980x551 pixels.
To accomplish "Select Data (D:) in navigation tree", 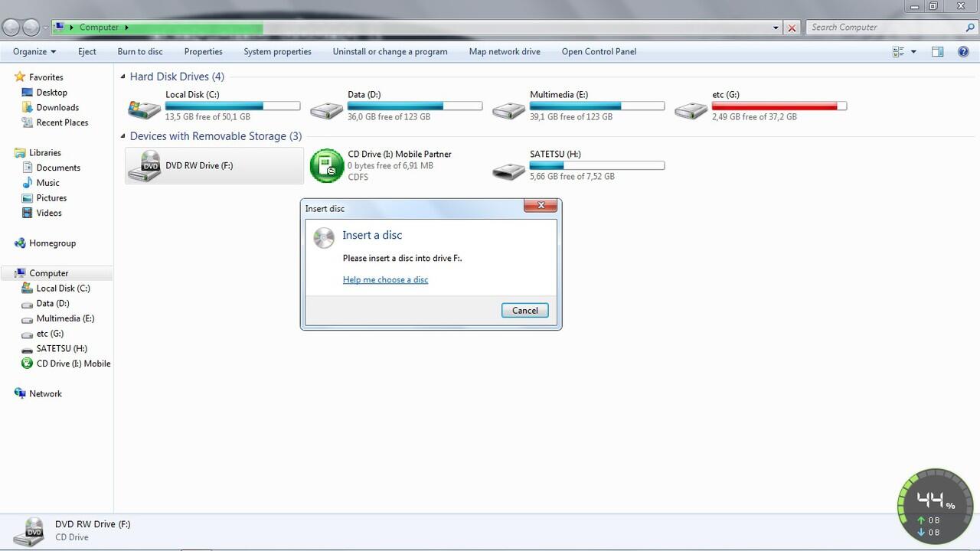I will click(53, 304).
